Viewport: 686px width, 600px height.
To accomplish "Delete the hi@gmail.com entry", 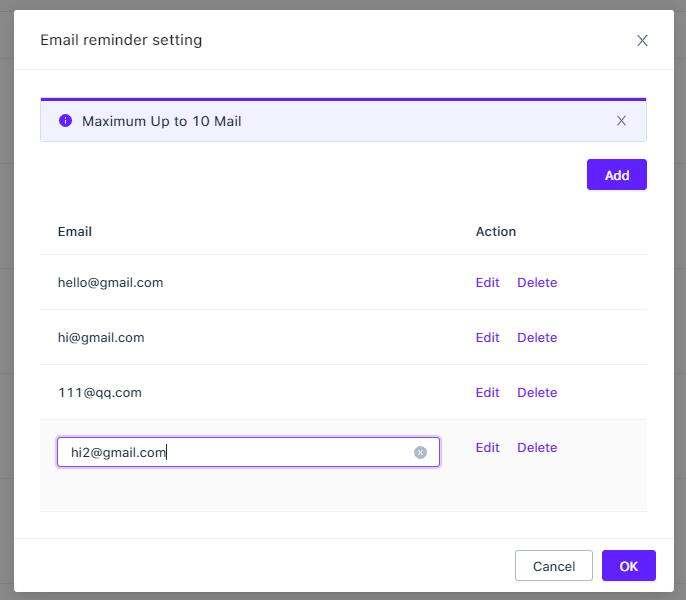I will click(x=537, y=337).
